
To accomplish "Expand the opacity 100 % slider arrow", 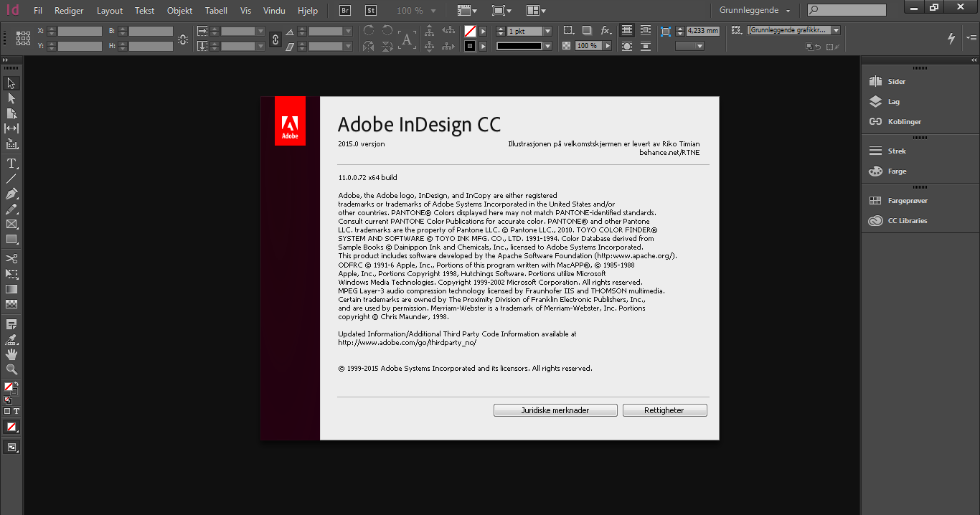I will coord(607,46).
